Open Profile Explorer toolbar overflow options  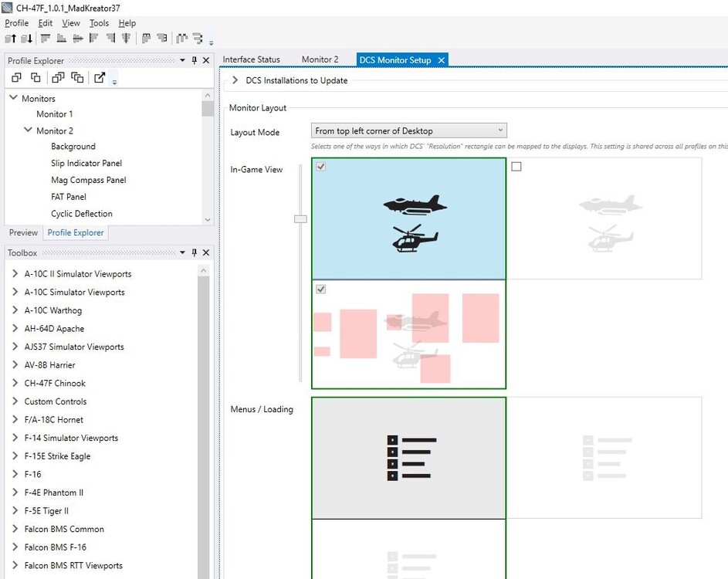click(x=114, y=82)
